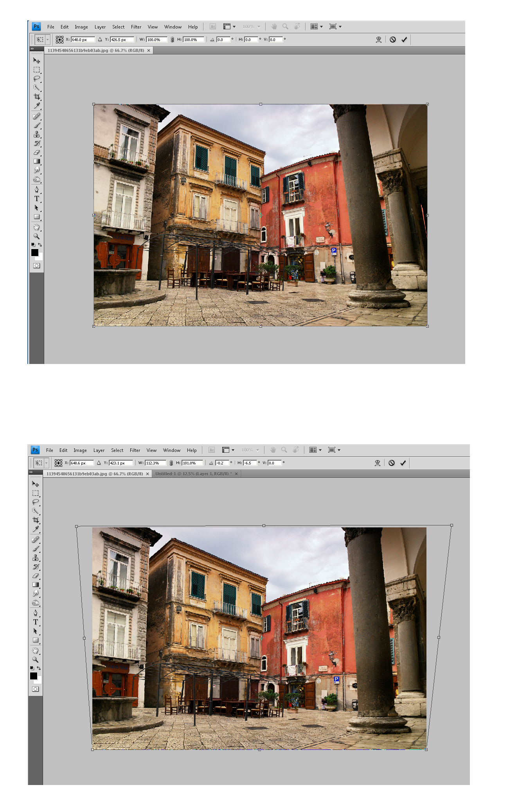This screenshot has height=812, width=518.
Task: Select the Lasso tool in upper toolbox
Action: (x=37, y=79)
